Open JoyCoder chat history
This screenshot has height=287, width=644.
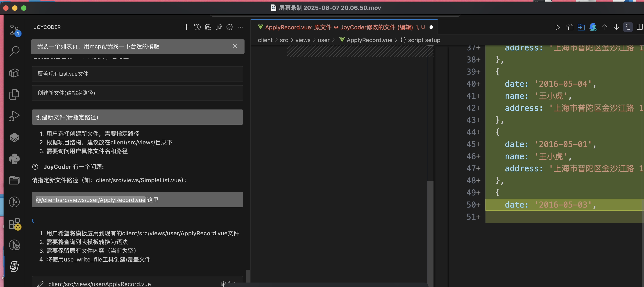click(x=197, y=27)
